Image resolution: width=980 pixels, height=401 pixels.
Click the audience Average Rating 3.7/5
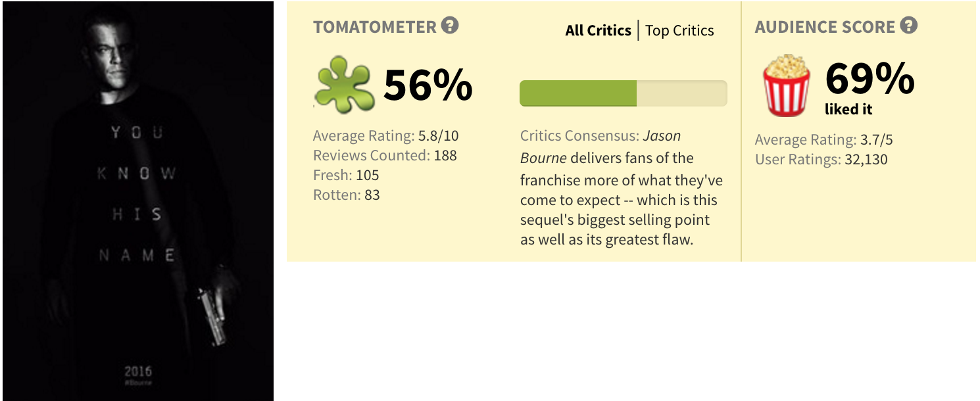point(824,140)
